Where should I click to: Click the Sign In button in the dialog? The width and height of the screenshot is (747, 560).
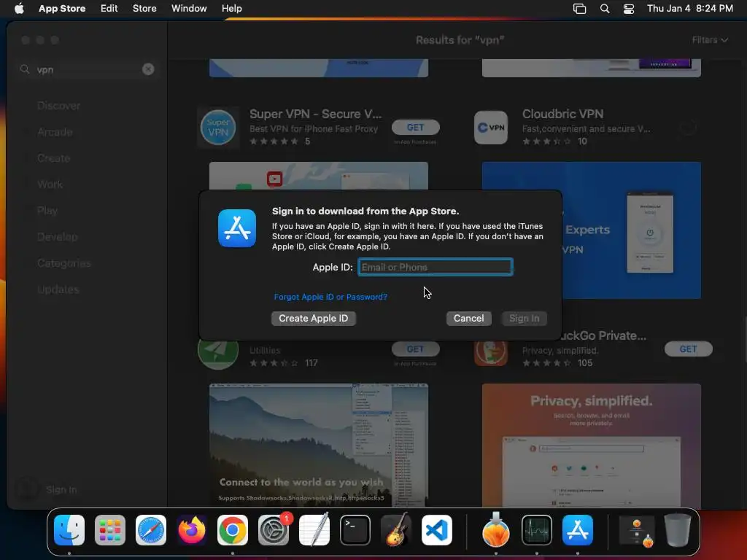click(524, 318)
